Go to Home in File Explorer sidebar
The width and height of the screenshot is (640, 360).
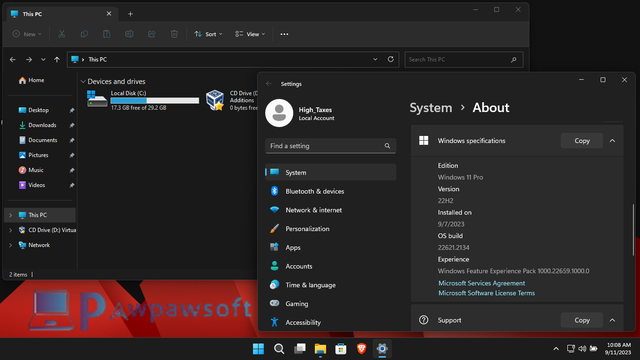[x=31, y=80]
